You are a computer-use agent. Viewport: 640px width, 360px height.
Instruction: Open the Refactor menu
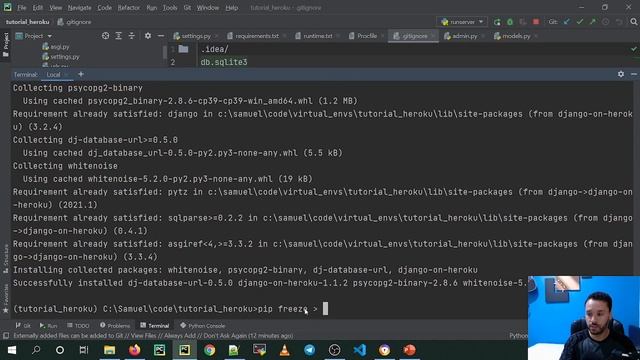coord(129,8)
